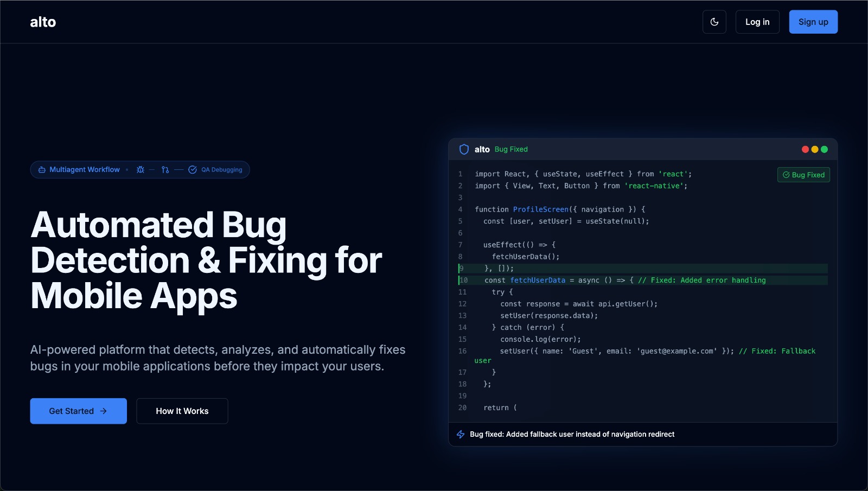The image size is (868, 491).
Task: Click the 'catch (error)' code line
Action: click(x=528, y=328)
